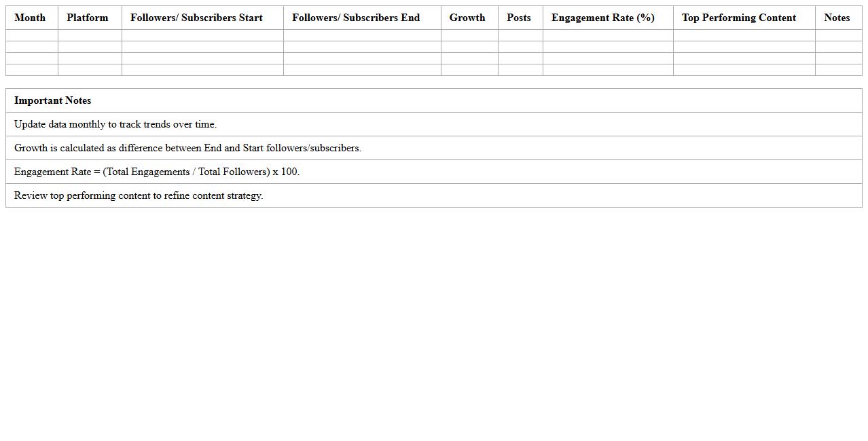This screenshot has width=868, height=441.
Task: Click the Top Performing Content header
Action: [739, 18]
